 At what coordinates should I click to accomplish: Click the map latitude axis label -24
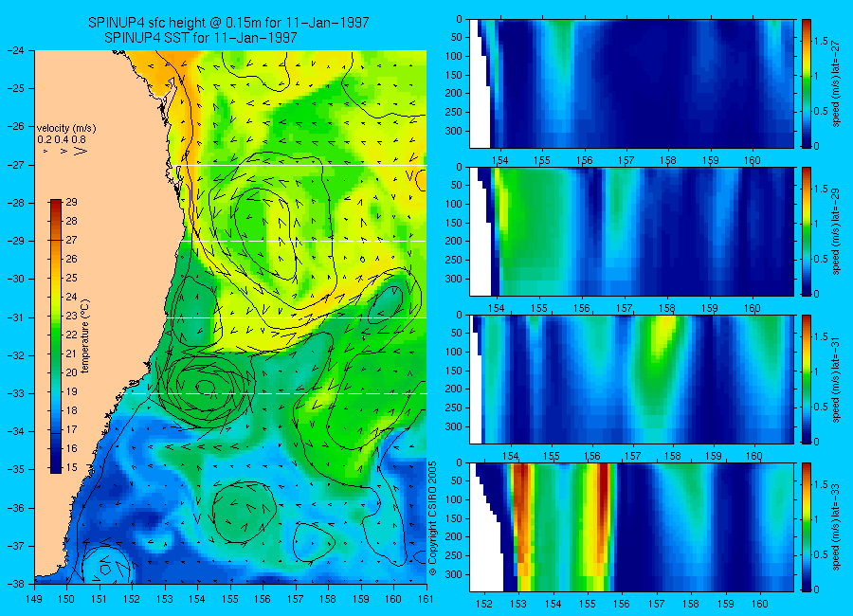[x=15, y=50]
